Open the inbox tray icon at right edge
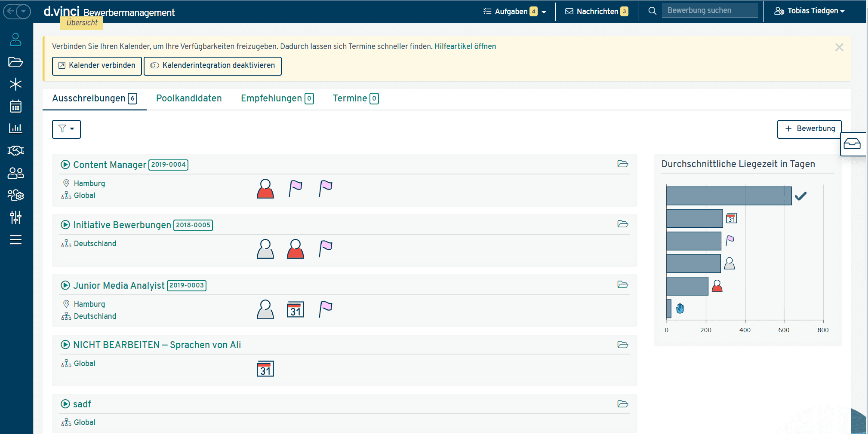Screen dimensions: 868x434 [852, 144]
